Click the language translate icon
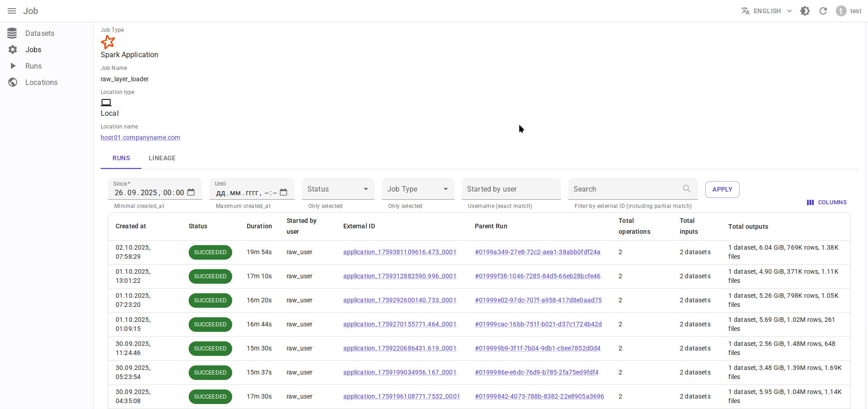 [x=746, y=11]
